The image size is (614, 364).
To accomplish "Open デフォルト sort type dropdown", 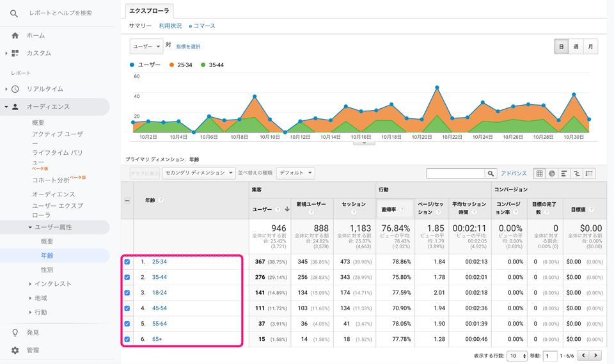I will 295,173.
